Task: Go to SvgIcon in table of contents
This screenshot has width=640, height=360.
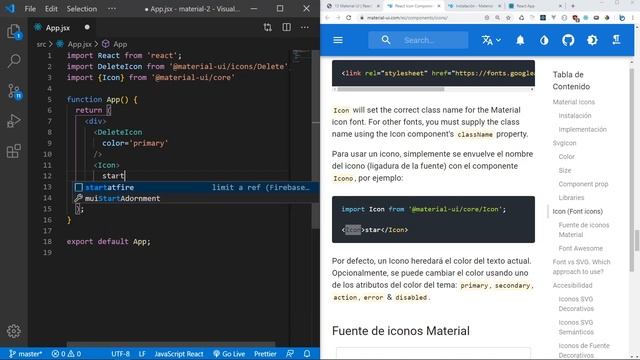Action: pyautogui.click(x=564, y=143)
